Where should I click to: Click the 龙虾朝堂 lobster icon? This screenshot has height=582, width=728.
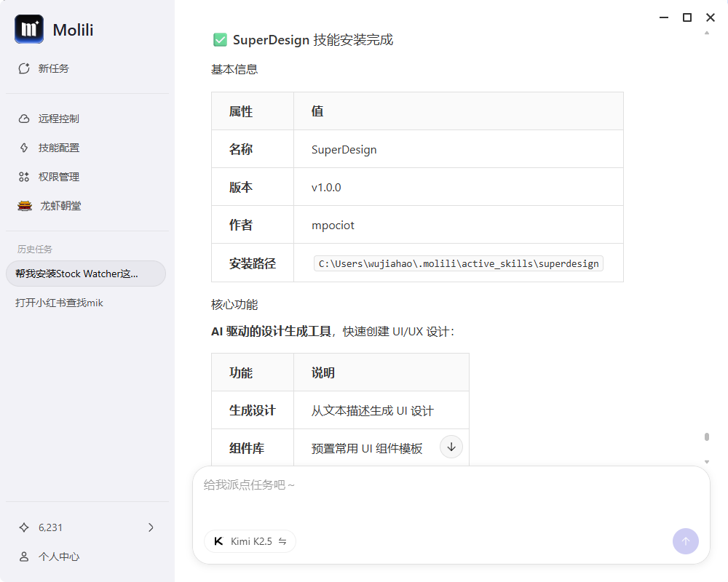[25, 206]
